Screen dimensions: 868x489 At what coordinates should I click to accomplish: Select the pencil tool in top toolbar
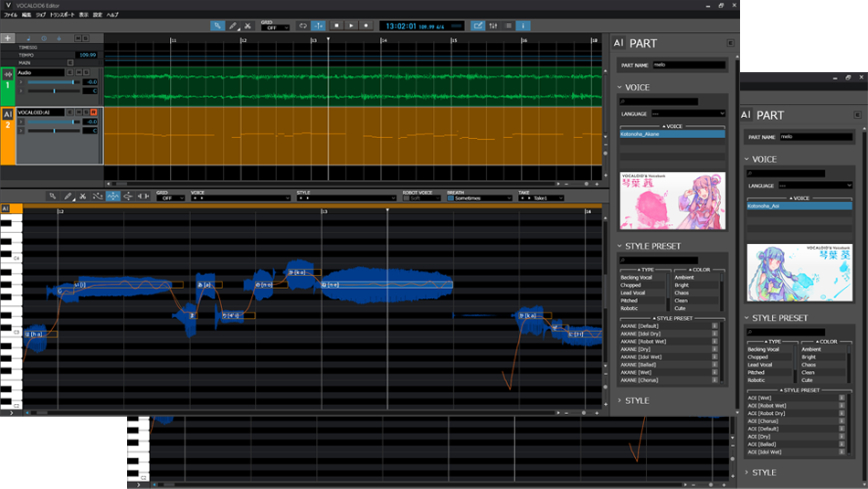[233, 26]
